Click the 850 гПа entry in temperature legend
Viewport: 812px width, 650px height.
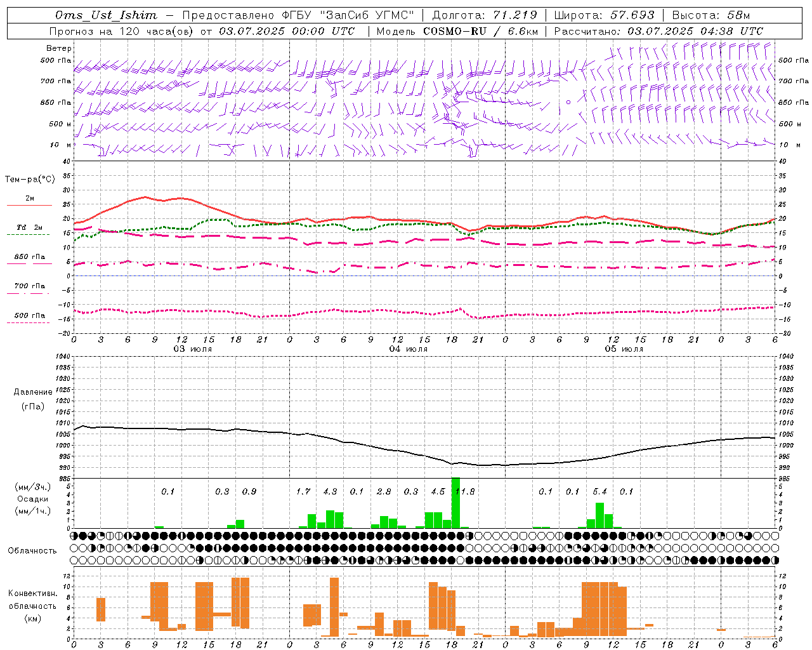click(x=30, y=257)
